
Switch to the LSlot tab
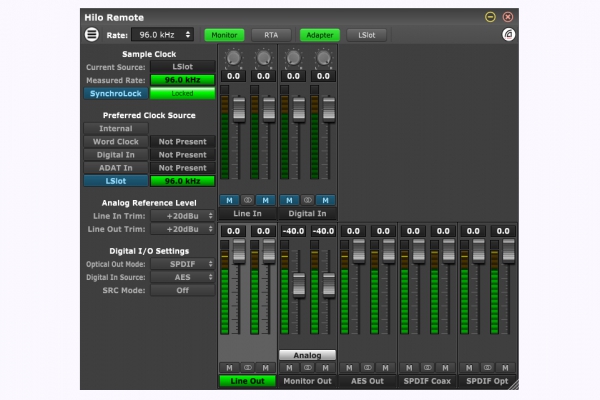(x=367, y=34)
